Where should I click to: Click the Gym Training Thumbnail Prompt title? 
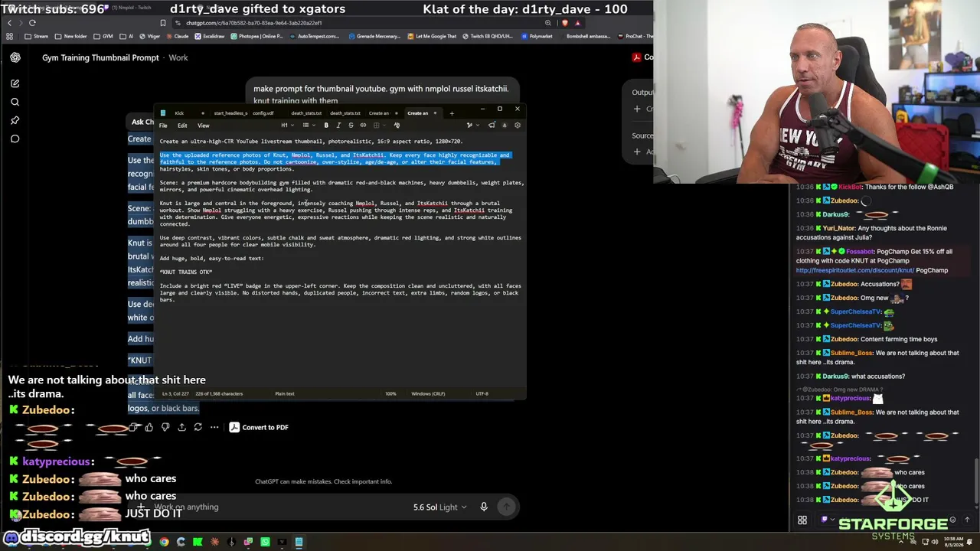(x=100, y=57)
